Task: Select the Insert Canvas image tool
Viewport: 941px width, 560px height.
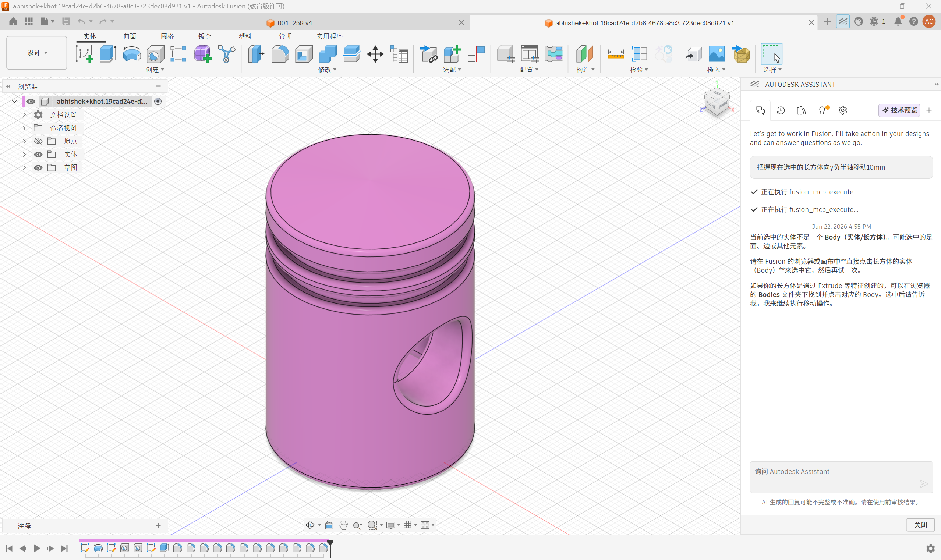Action: [x=717, y=54]
